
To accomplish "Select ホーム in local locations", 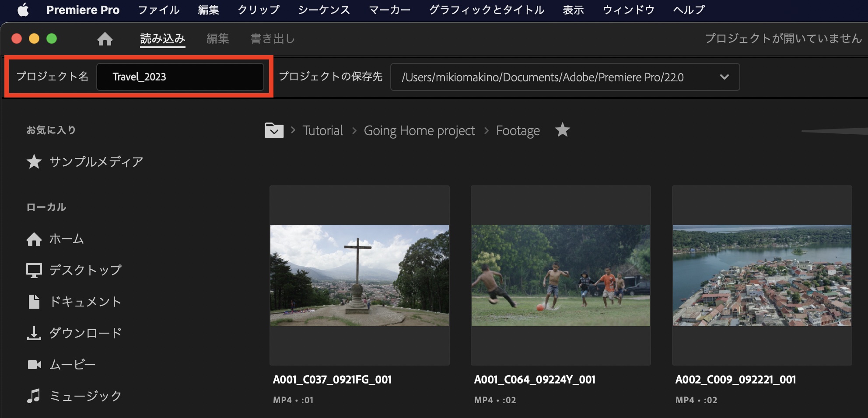I will point(66,239).
